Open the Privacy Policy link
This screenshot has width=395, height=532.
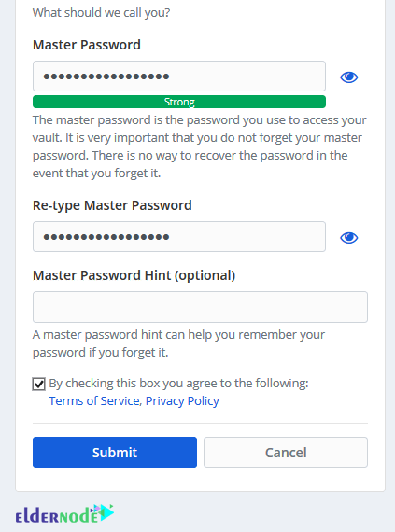click(x=182, y=401)
